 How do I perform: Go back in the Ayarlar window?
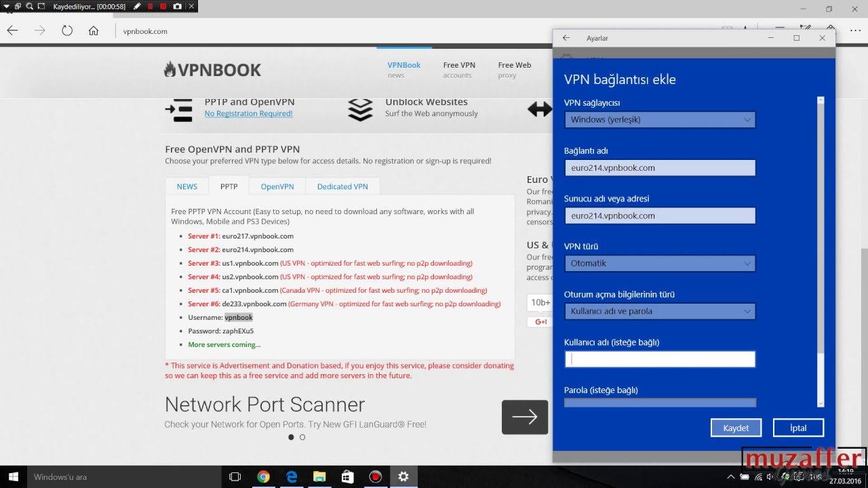[x=566, y=39]
